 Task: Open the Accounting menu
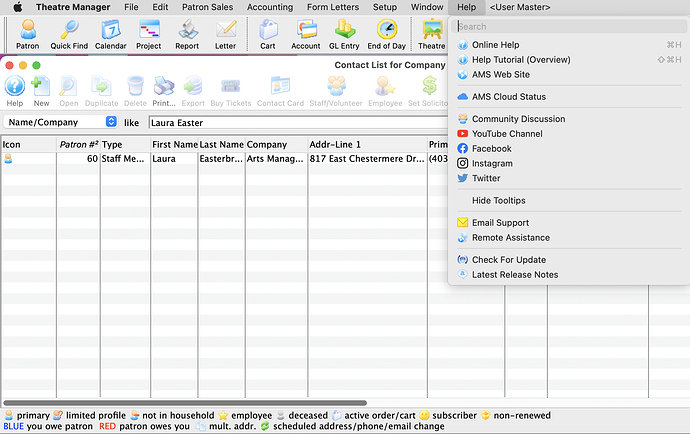270,7
